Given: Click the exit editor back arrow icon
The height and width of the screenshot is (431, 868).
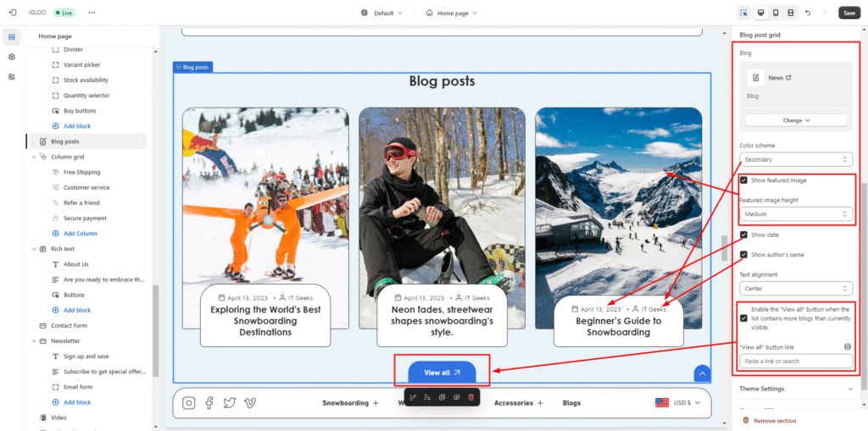Looking at the screenshot, I should click(x=12, y=13).
